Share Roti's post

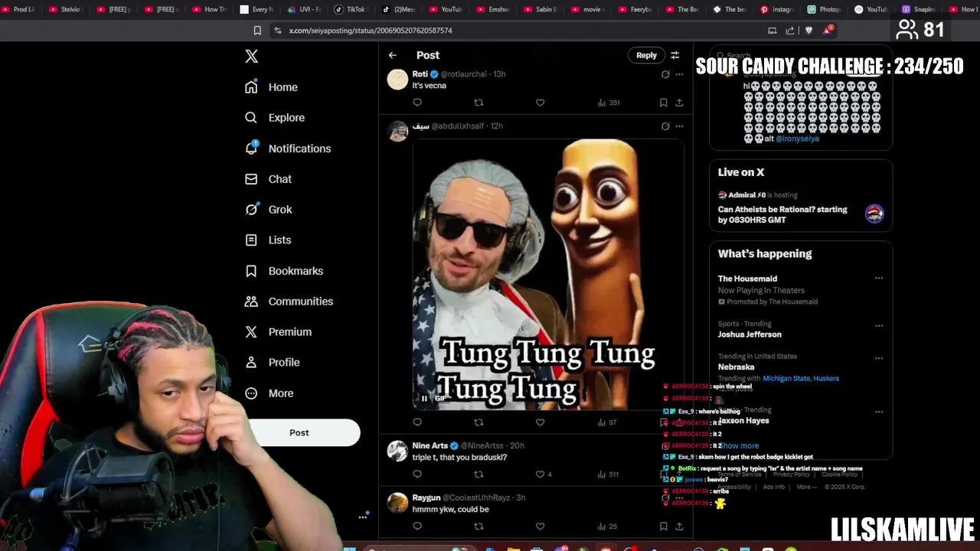pyautogui.click(x=679, y=103)
